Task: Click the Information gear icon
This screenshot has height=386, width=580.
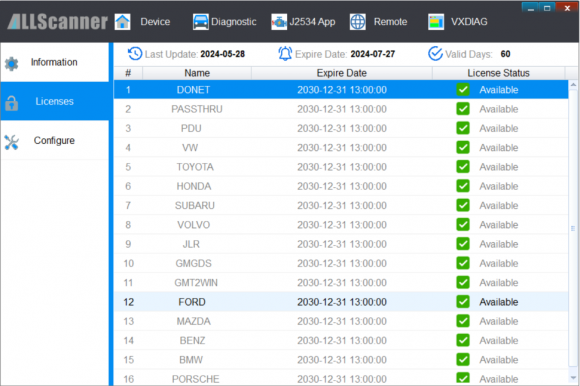Action: pos(11,64)
